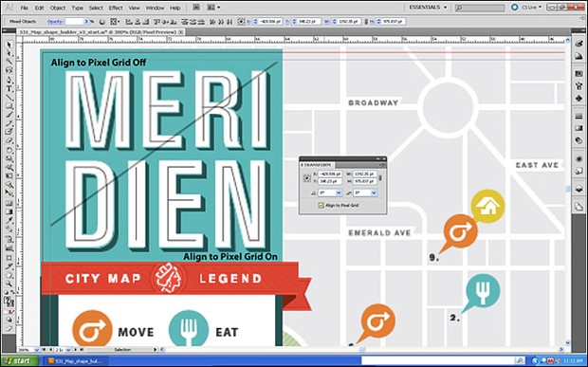Open the Arrange Documents icon in menu bar
The height and width of the screenshot is (367, 588).
(x=213, y=8)
